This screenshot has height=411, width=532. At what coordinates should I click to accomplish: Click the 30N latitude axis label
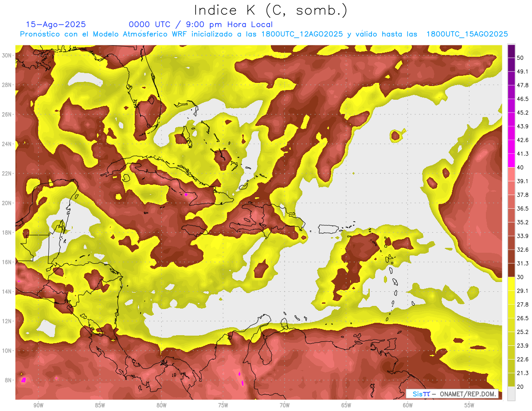click(7, 55)
